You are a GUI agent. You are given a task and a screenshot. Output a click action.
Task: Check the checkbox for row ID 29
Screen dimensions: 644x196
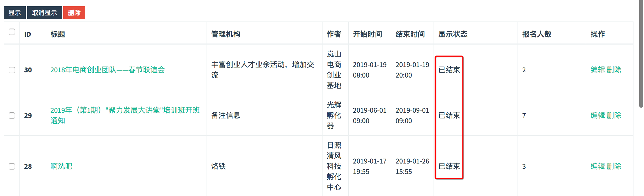[12, 115]
